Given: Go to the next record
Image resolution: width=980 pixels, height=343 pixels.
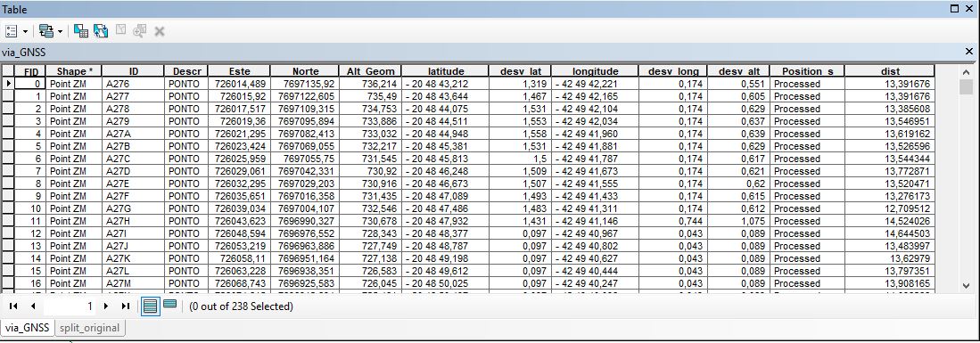Looking at the screenshot, I should click(106, 306).
